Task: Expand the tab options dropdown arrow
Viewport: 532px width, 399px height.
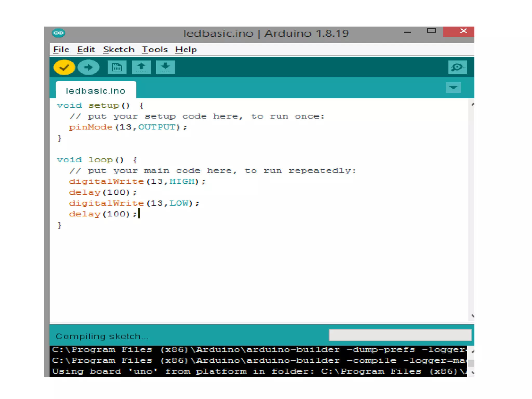Action: [453, 88]
